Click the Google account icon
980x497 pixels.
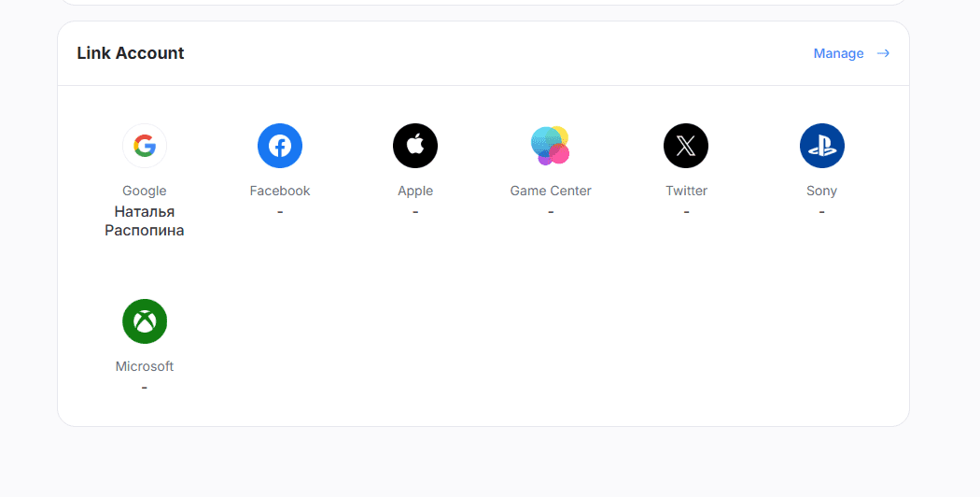(x=145, y=146)
